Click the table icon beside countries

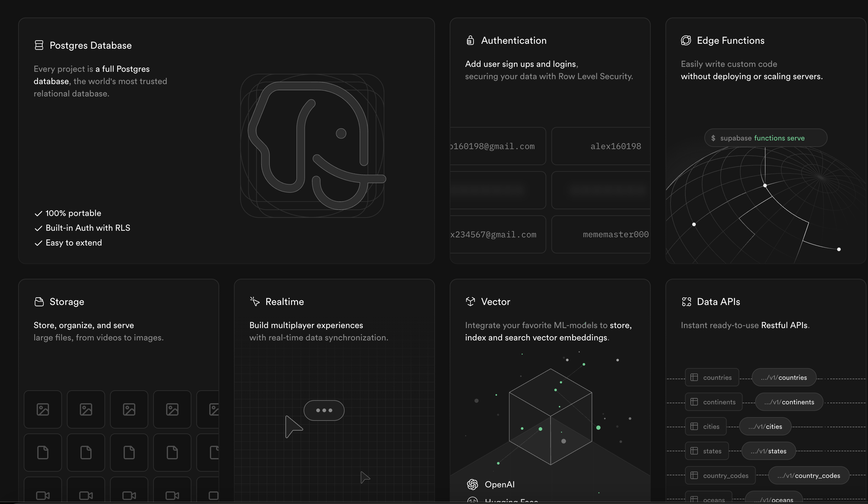694,377
